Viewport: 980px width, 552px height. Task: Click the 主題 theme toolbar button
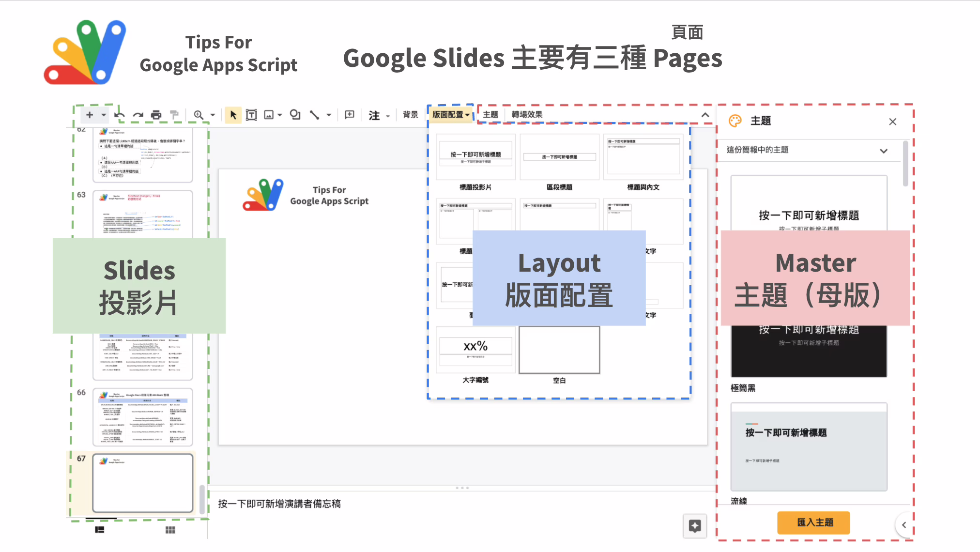click(x=490, y=115)
